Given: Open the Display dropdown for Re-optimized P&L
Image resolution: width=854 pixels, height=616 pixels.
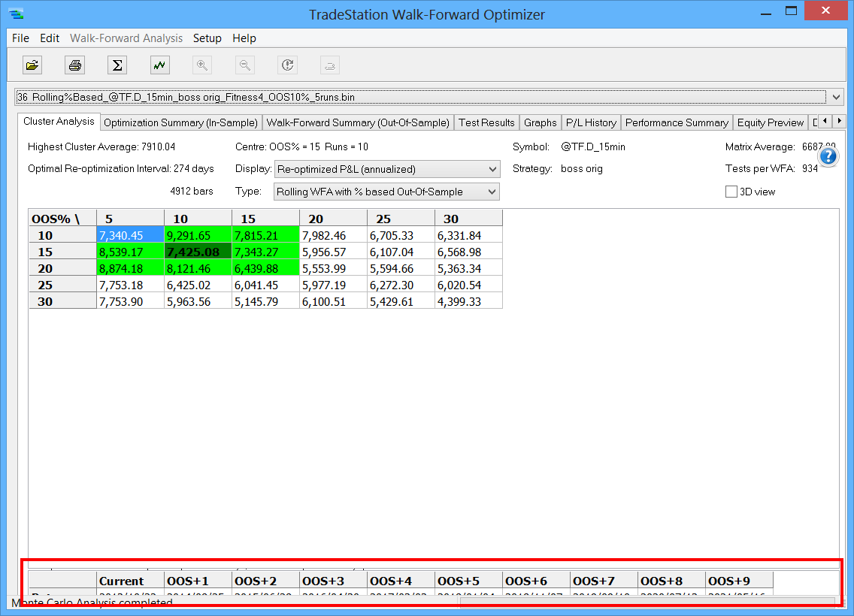Looking at the screenshot, I should tap(387, 169).
